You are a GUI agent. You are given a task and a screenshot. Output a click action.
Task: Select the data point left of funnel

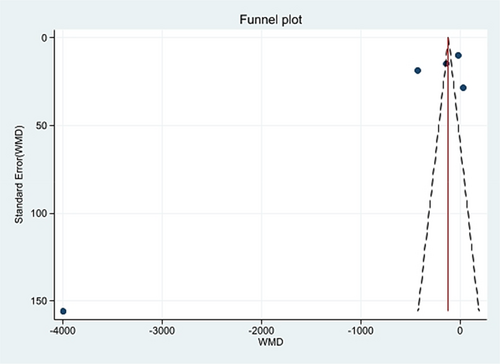point(417,70)
